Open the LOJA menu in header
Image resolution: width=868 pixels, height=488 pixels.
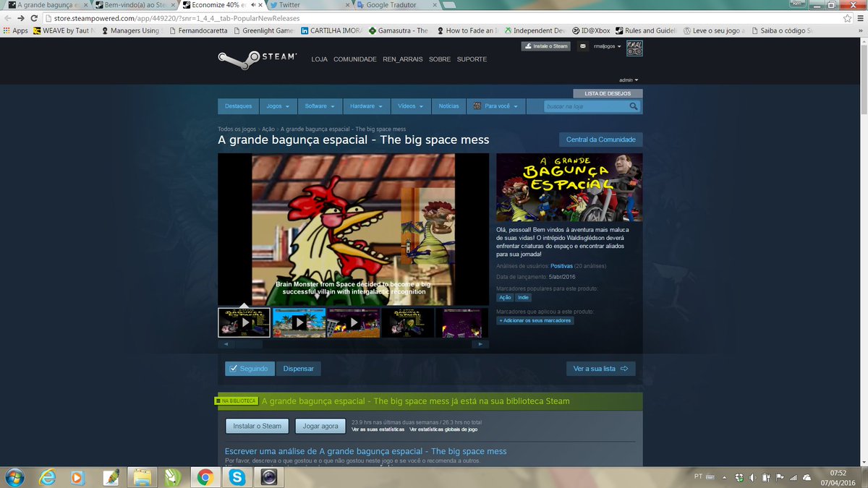[x=320, y=59]
